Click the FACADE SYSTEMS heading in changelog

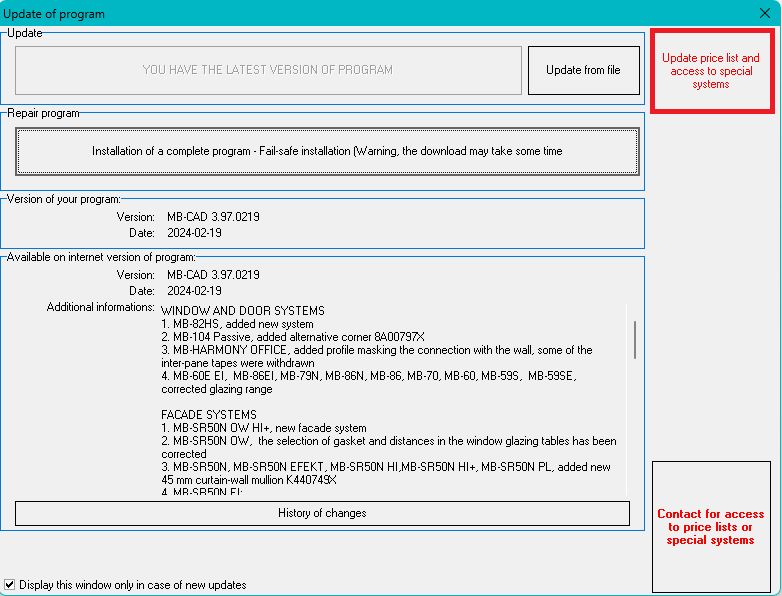[208, 415]
